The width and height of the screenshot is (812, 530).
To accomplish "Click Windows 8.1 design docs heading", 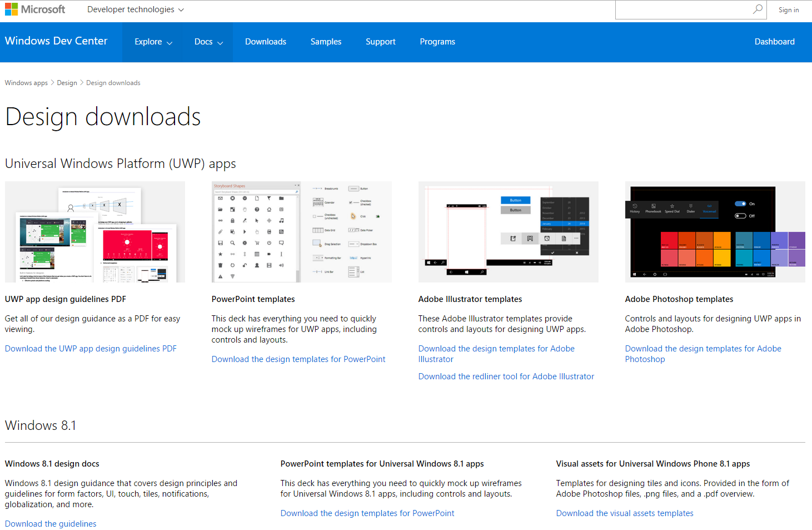I will click(x=52, y=464).
